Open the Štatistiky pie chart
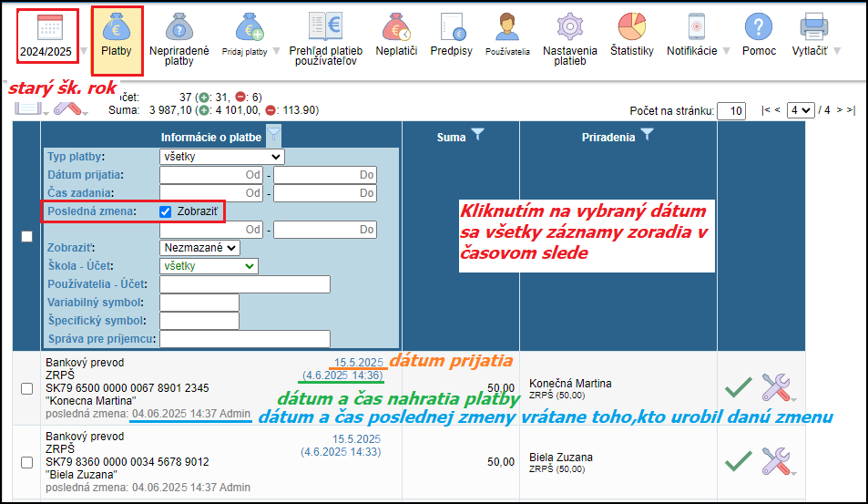Image resolution: width=868 pixels, height=504 pixels. coord(631,35)
